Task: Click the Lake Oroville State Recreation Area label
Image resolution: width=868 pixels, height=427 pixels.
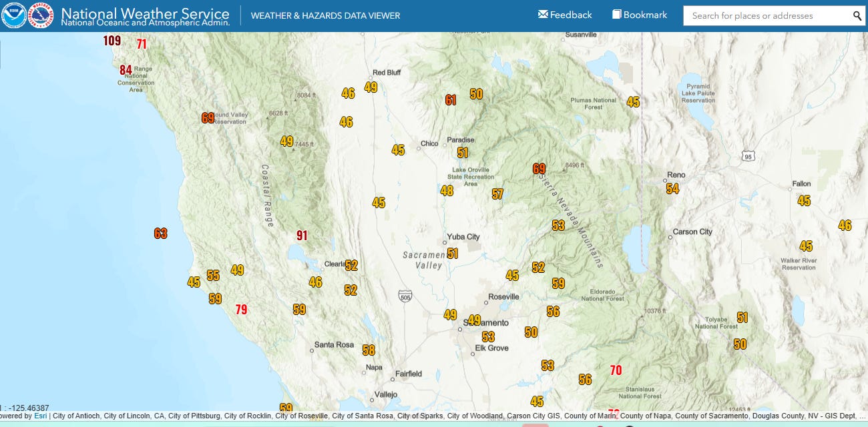Action: [471, 177]
